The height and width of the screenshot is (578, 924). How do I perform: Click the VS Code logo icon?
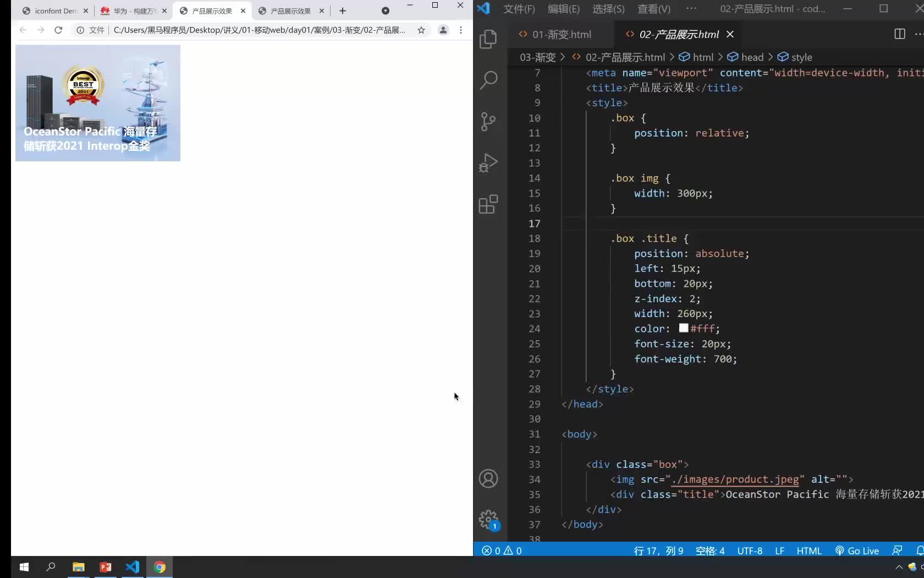(x=483, y=9)
